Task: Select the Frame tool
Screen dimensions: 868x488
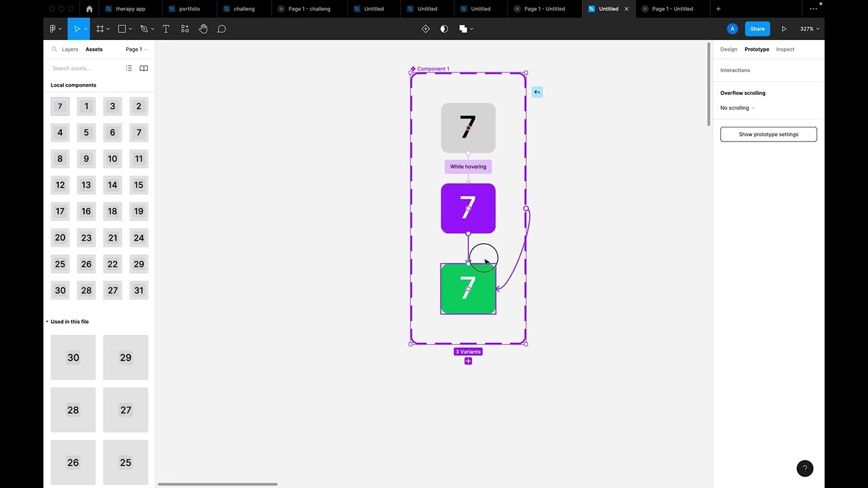Action: click(100, 29)
